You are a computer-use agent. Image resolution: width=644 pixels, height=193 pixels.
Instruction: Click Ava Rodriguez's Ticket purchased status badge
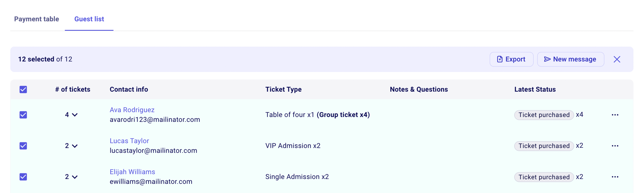coord(544,115)
